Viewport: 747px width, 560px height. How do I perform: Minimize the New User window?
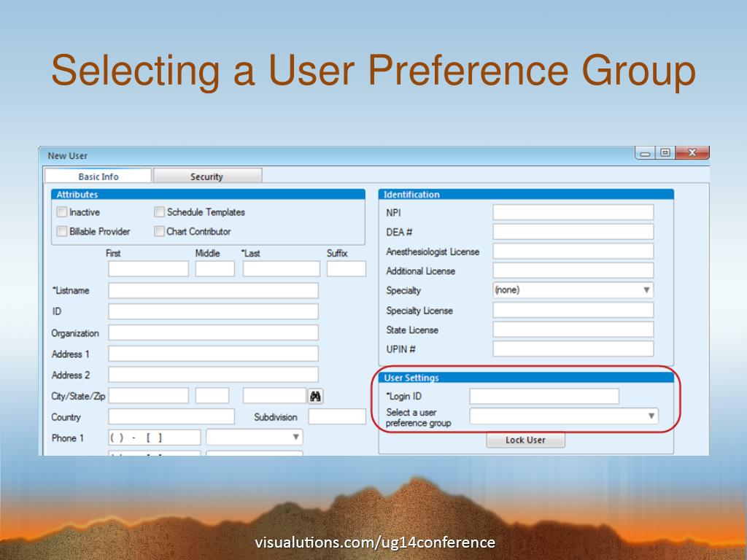pos(645,153)
